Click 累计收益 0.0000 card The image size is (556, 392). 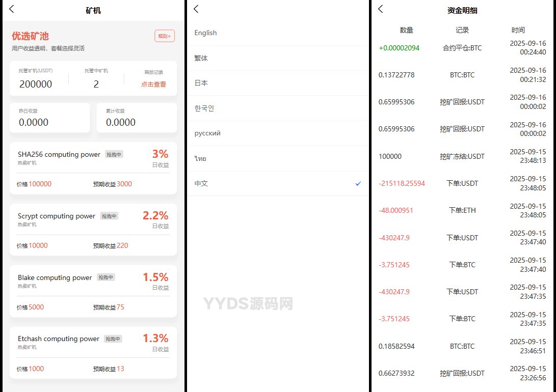tap(137, 118)
